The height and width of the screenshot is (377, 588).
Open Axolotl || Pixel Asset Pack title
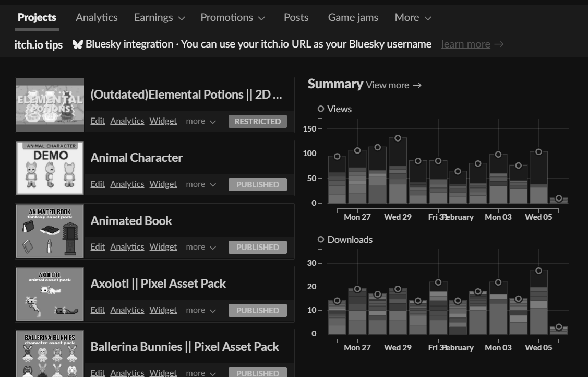[x=158, y=284]
